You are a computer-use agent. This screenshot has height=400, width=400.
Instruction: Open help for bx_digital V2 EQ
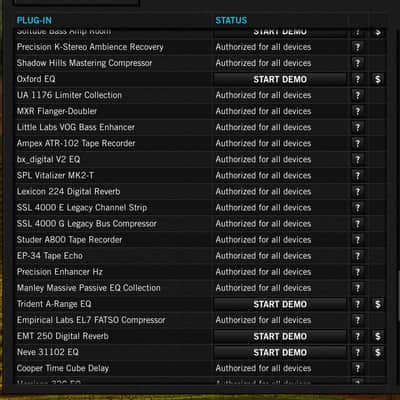tap(357, 159)
